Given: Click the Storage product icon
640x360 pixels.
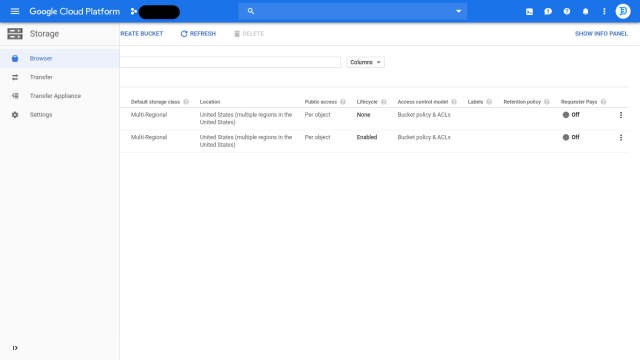Looking at the screenshot, I should click(15, 34).
